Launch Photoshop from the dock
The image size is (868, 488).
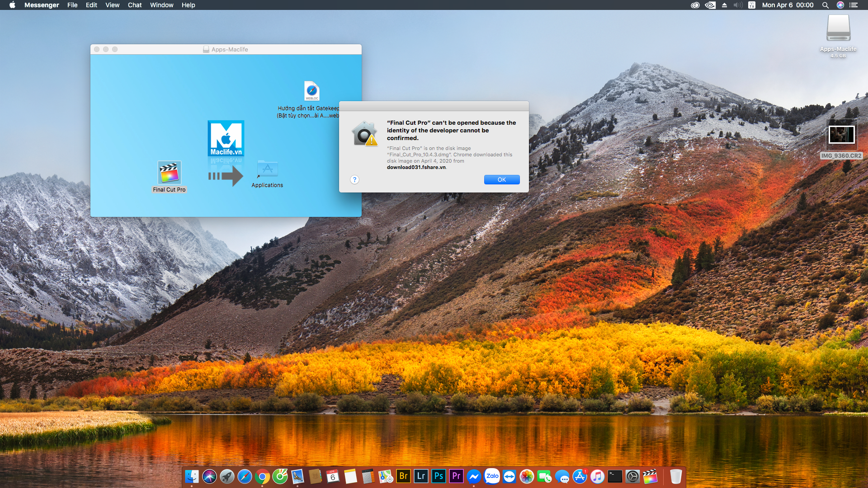tap(439, 476)
